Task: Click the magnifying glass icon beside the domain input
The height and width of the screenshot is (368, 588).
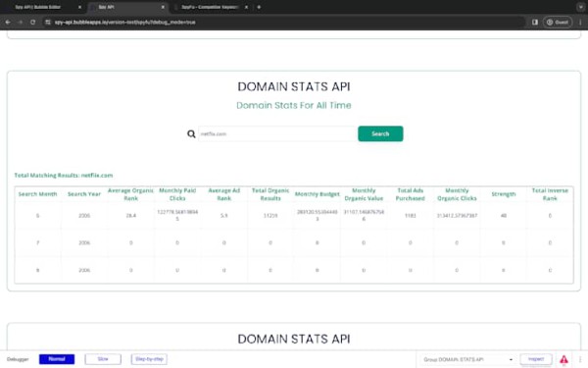Action: point(191,133)
